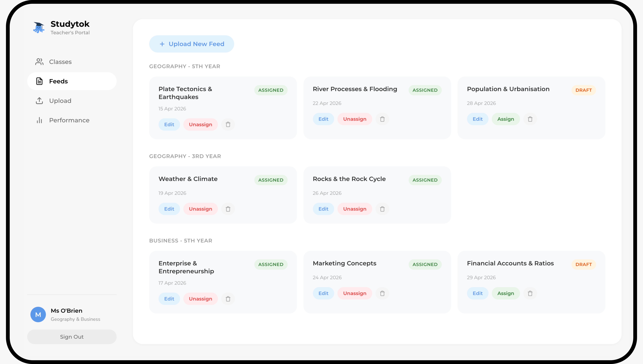
Task: Edit the Plate Tectonics & Earthquakes feed
Action: pos(169,125)
